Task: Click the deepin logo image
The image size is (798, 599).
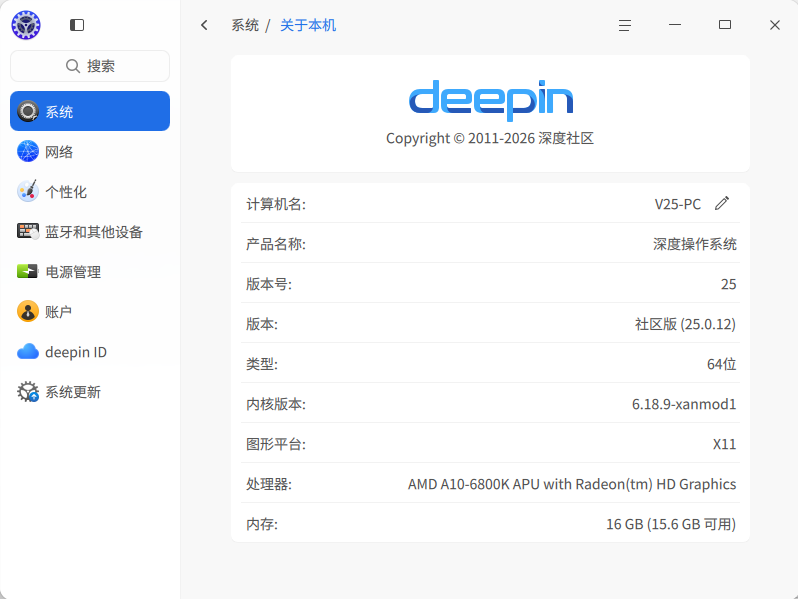Action: click(490, 100)
